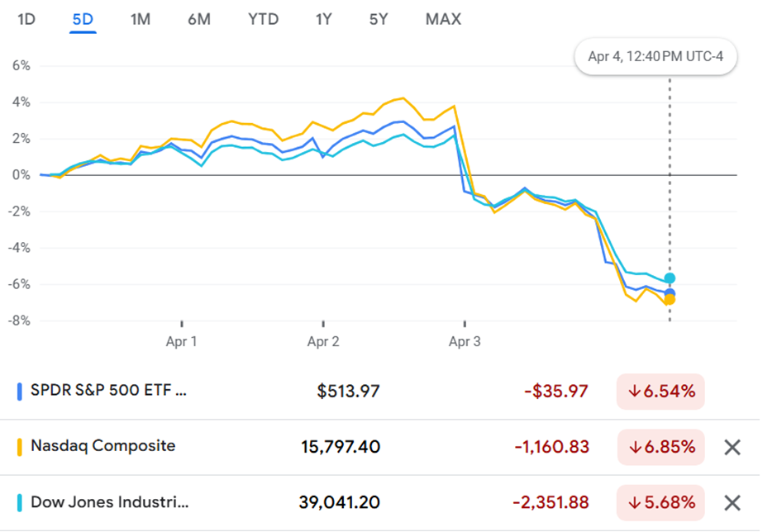Remove Dow Jones Industrial with its X icon
The width and height of the screenshot is (777, 532).
[x=732, y=503]
